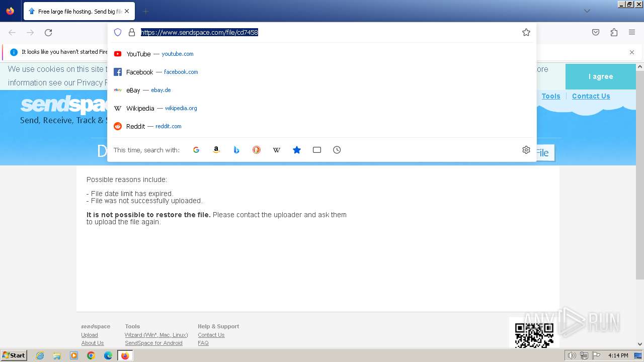Viewport: 644px width, 362px height.
Task: Open the list all tabs dropdown arrow
Action: (x=587, y=11)
